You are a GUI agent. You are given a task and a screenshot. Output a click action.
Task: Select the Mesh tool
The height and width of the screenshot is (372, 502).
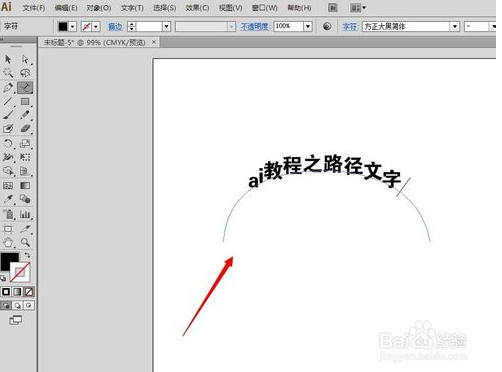click(x=8, y=186)
